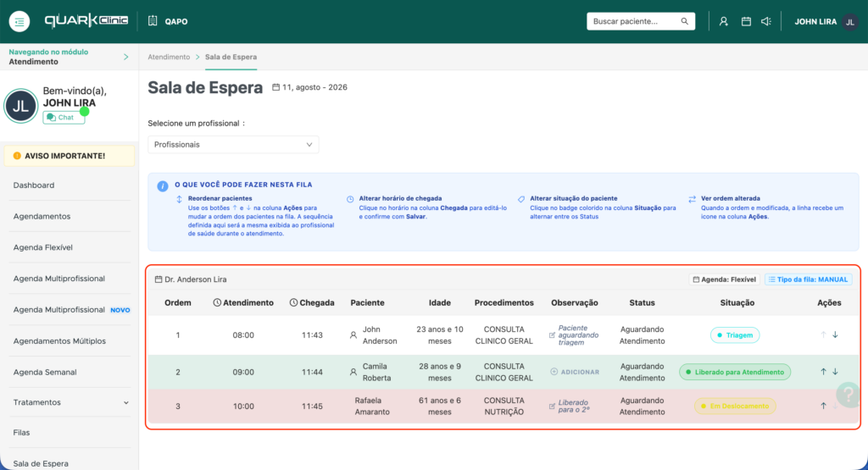The width and height of the screenshot is (868, 470).
Task: Click the QuarkClinic logo
Action: (86, 21)
